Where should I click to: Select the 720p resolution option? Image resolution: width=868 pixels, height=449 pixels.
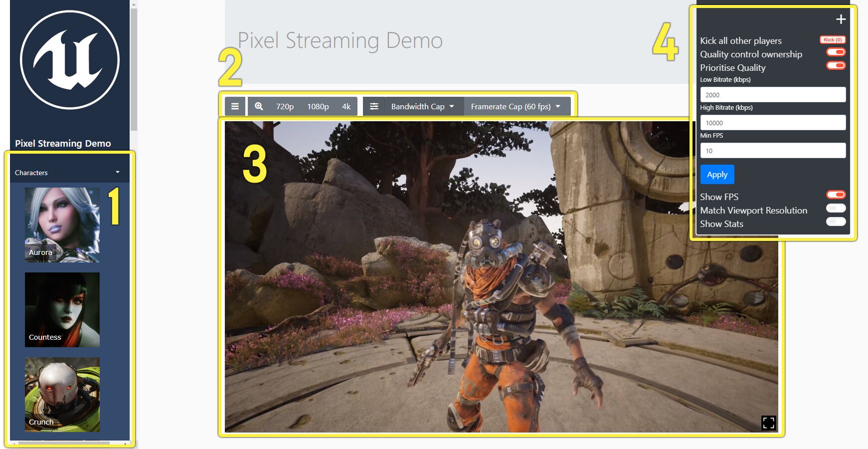coord(285,106)
